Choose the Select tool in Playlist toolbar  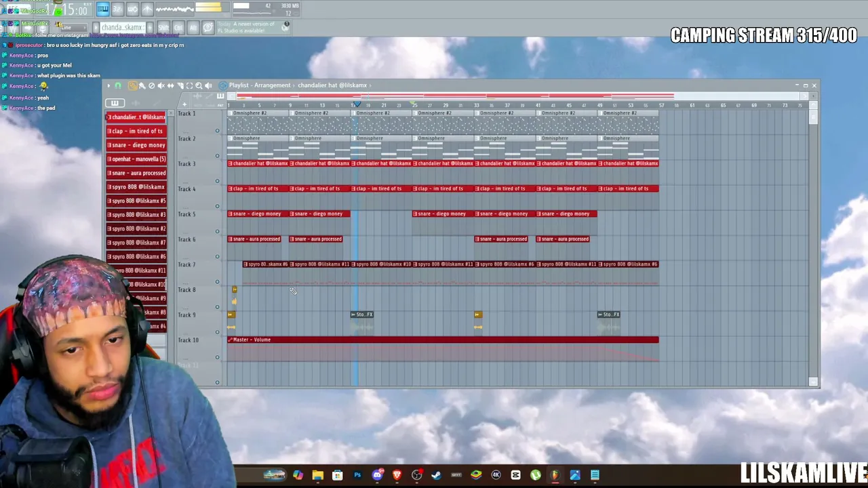tap(190, 85)
